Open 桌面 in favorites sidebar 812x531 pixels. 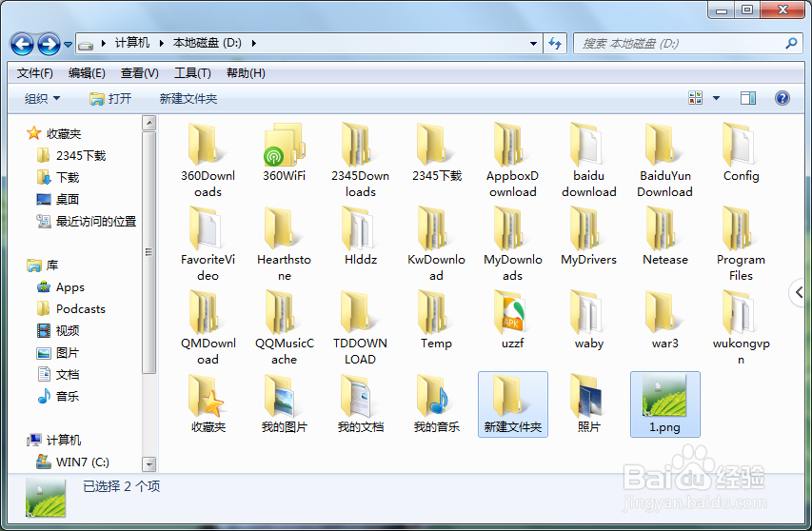pos(58,199)
